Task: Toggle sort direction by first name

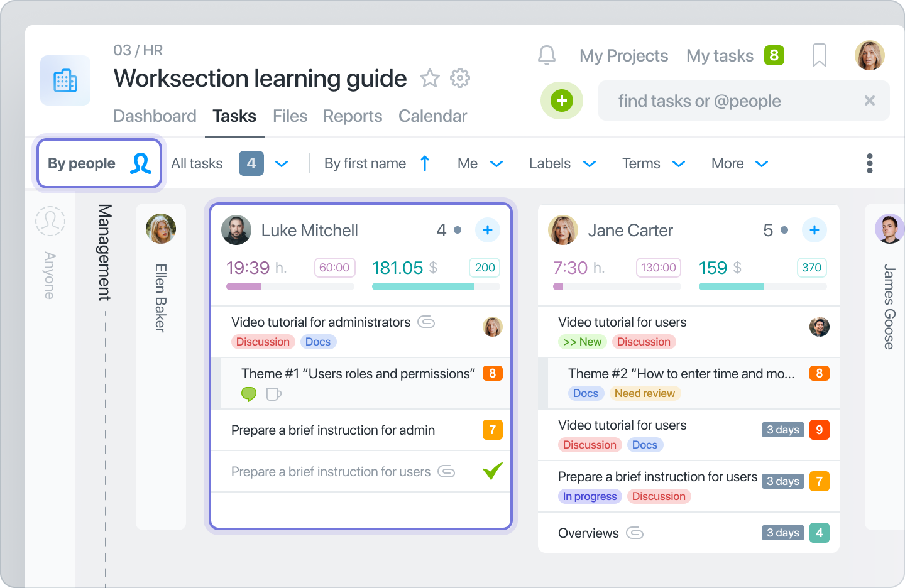Action: click(x=425, y=163)
